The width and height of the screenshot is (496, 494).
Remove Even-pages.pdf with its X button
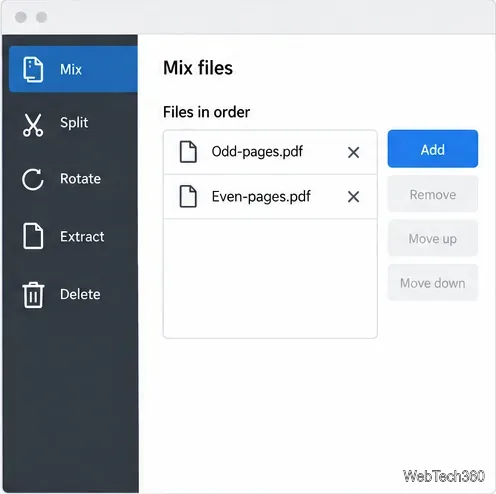(x=353, y=197)
